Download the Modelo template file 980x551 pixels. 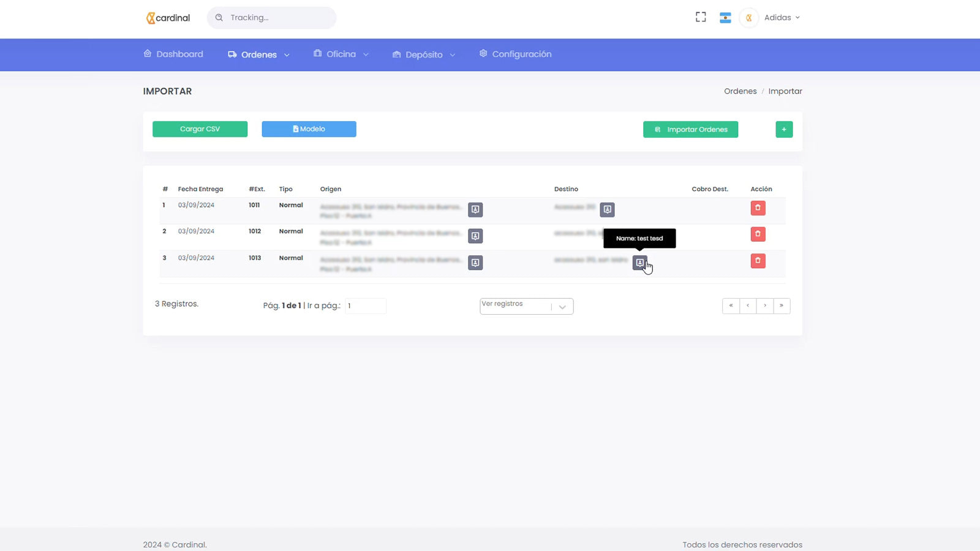(309, 129)
